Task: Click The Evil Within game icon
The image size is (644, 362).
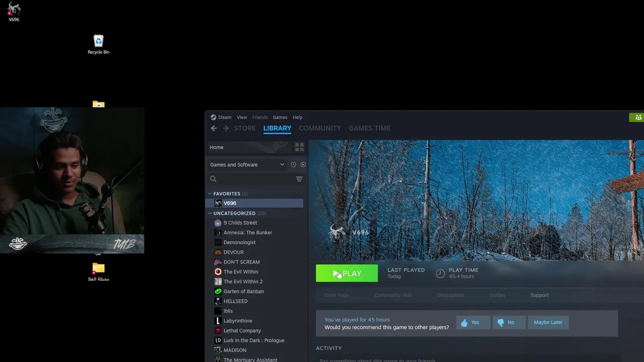Action: 218,272
